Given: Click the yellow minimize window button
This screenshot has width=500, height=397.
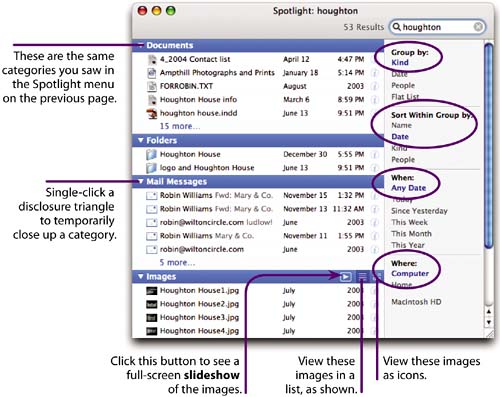Looking at the screenshot, I should tap(156, 11).
